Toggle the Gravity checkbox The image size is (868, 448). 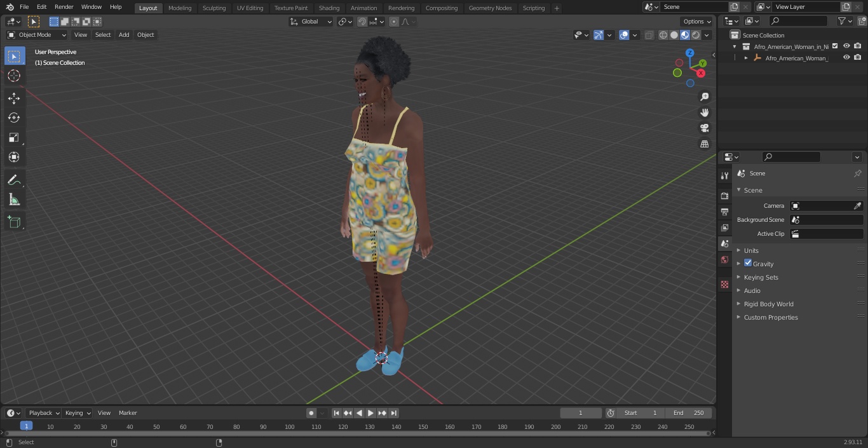(x=748, y=263)
